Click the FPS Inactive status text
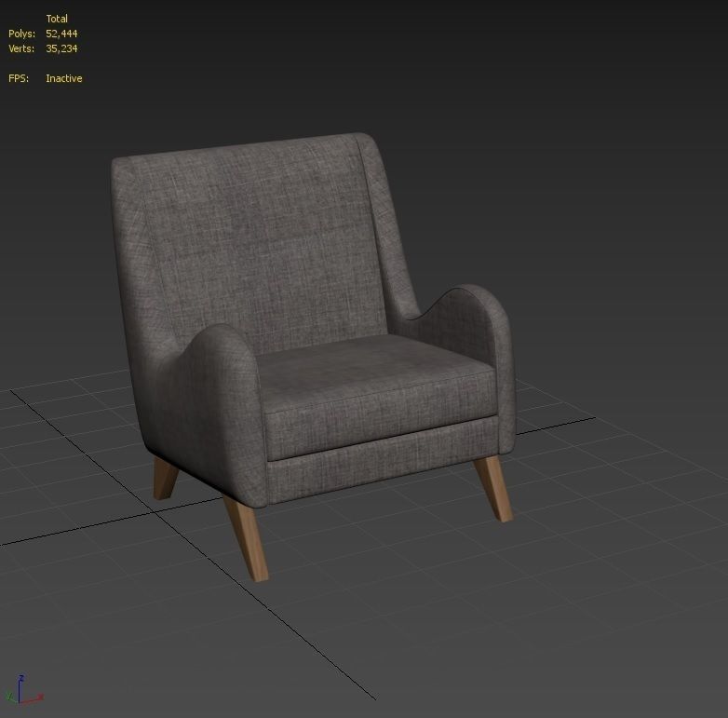 point(63,78)
